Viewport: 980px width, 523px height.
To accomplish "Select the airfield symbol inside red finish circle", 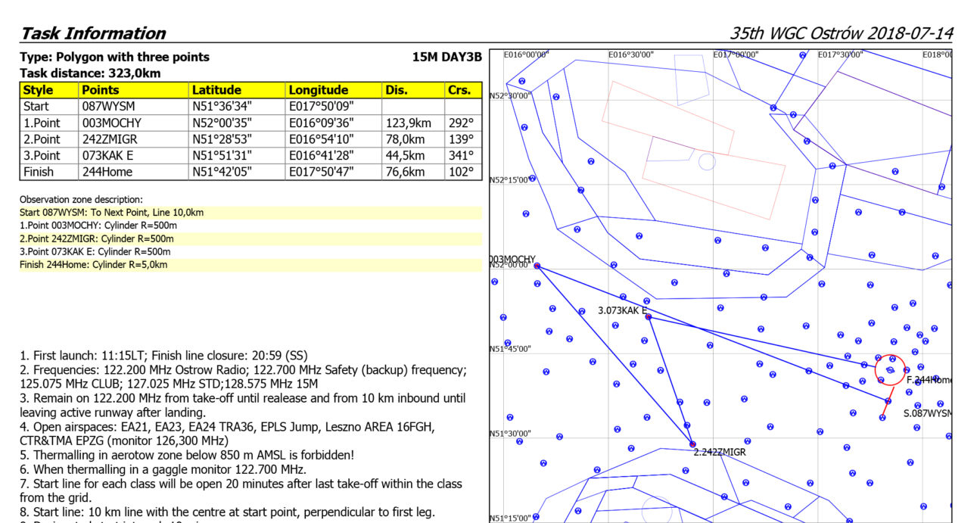I will (x=890, y=370).
